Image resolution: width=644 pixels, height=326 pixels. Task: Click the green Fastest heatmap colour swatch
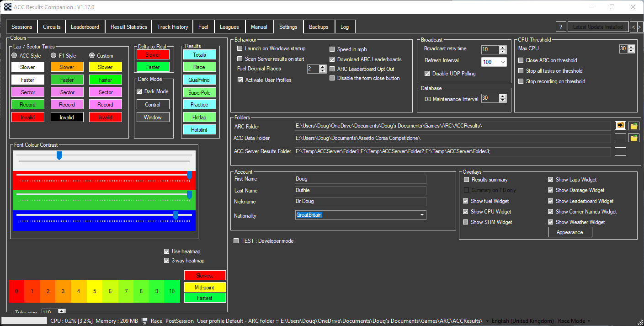[205, 298]
